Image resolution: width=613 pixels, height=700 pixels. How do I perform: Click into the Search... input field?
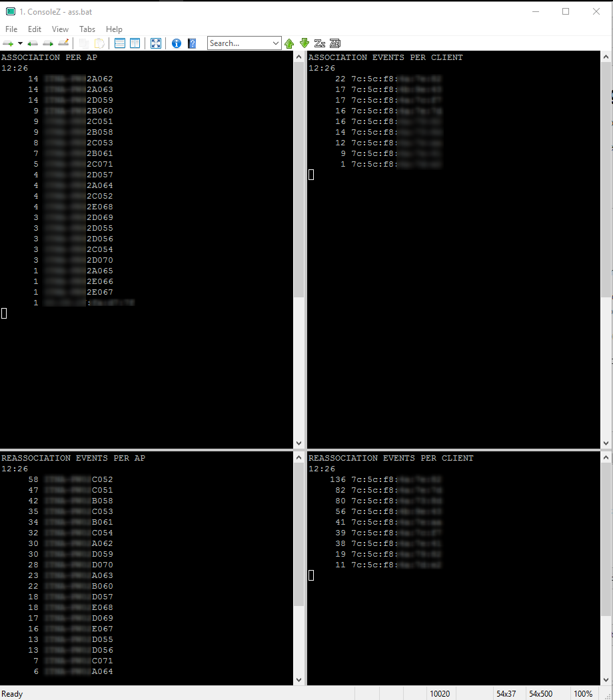239,43
